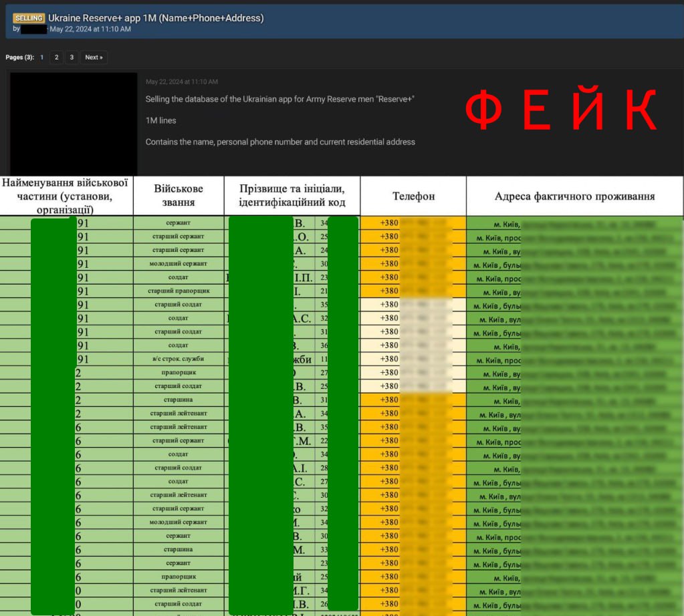Select the 'старший прапорщик' rank cell
Viewport: 684px width, 616px height.
pos(179,291)
